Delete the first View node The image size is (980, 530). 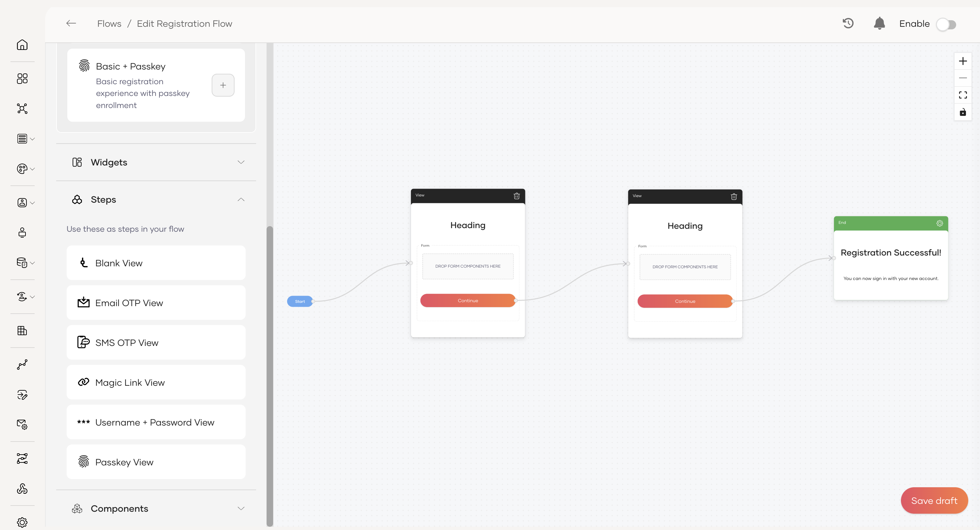pos(516,196)
